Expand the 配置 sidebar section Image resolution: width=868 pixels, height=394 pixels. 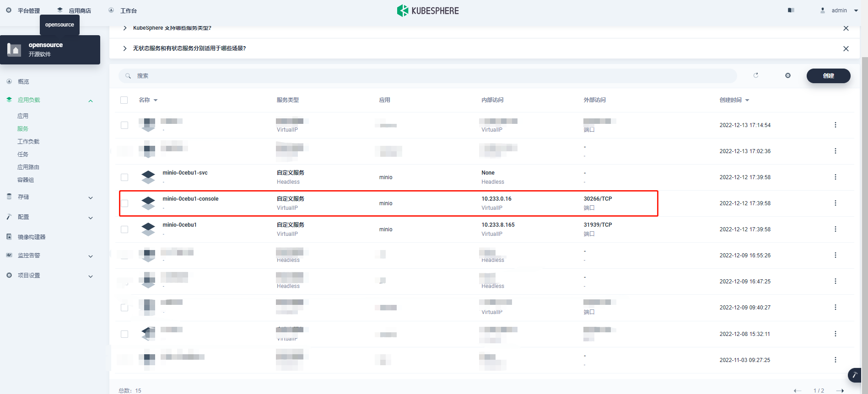click(91, 218)
